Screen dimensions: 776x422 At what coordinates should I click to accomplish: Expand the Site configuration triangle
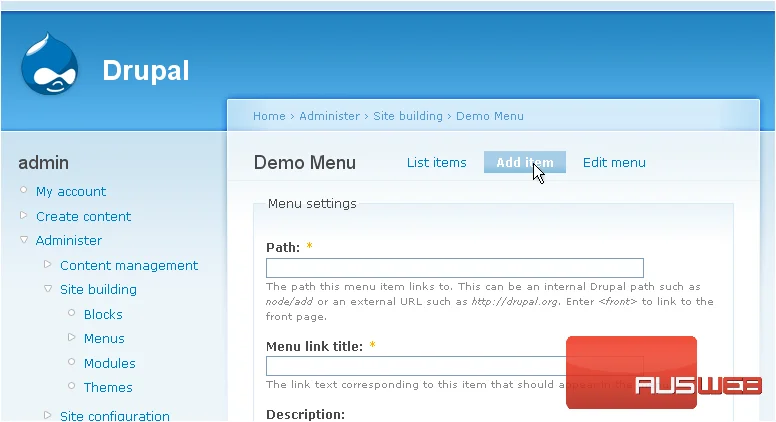[48, 415]
